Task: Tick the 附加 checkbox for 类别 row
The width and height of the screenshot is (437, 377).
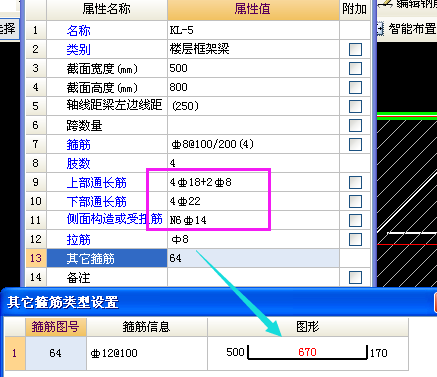Action: coord(355,49)
